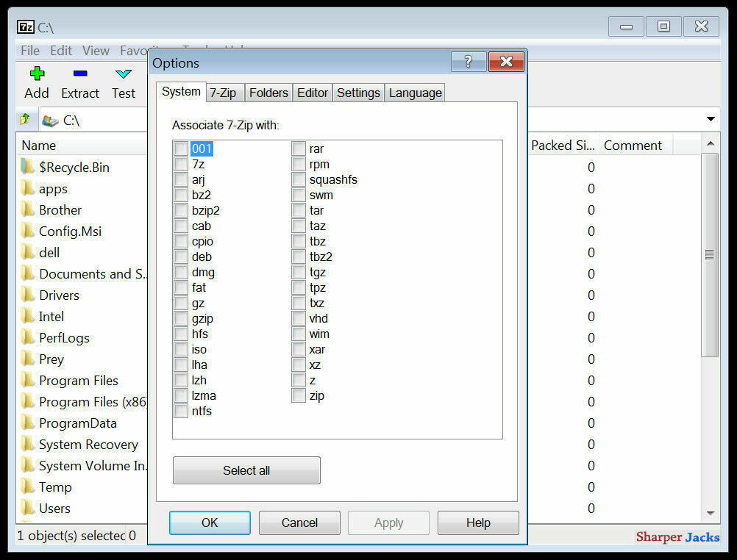Open $Recycle.Bin folder icon
737x560 pixels.
click(x=28, y=166)
